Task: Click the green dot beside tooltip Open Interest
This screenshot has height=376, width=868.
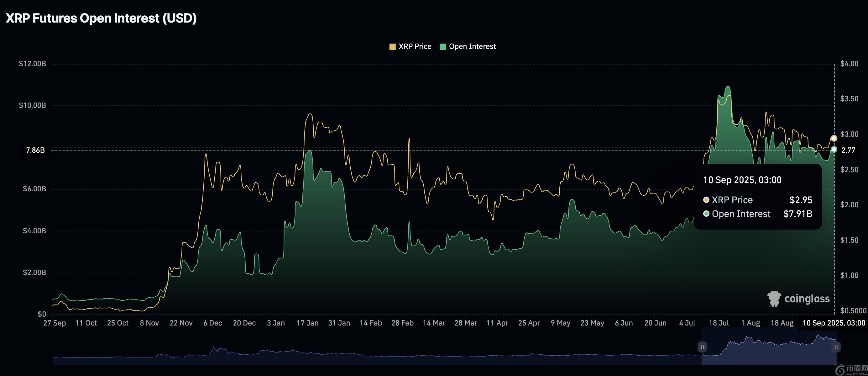Action: (x=706, y=214)
